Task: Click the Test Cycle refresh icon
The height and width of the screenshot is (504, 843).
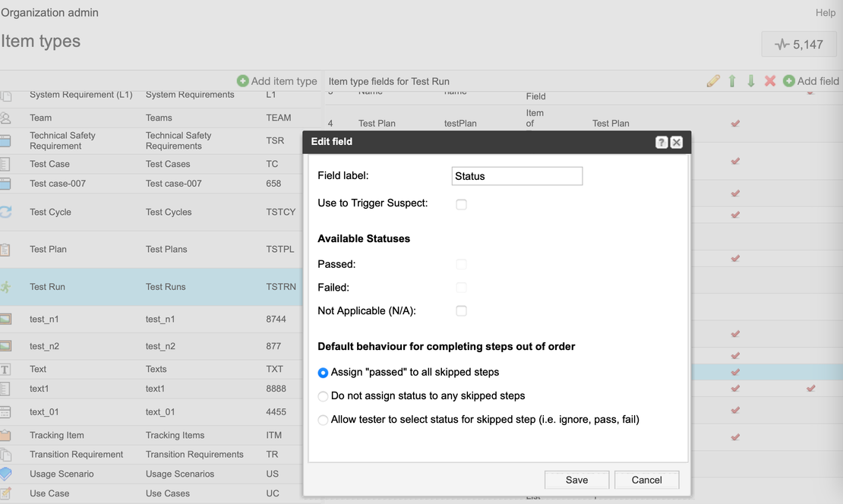Action: click(6, 213)
